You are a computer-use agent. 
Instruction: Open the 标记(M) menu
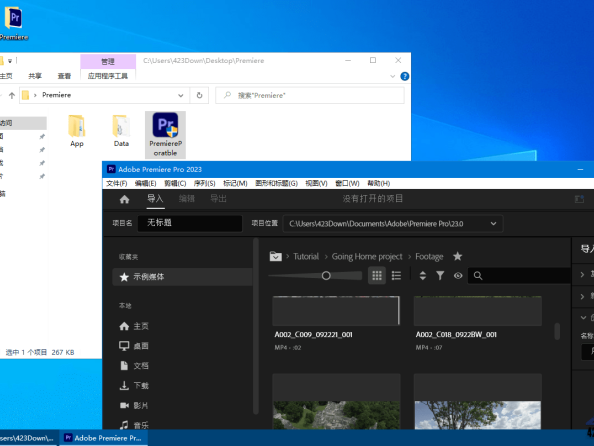tap(235, 183)
